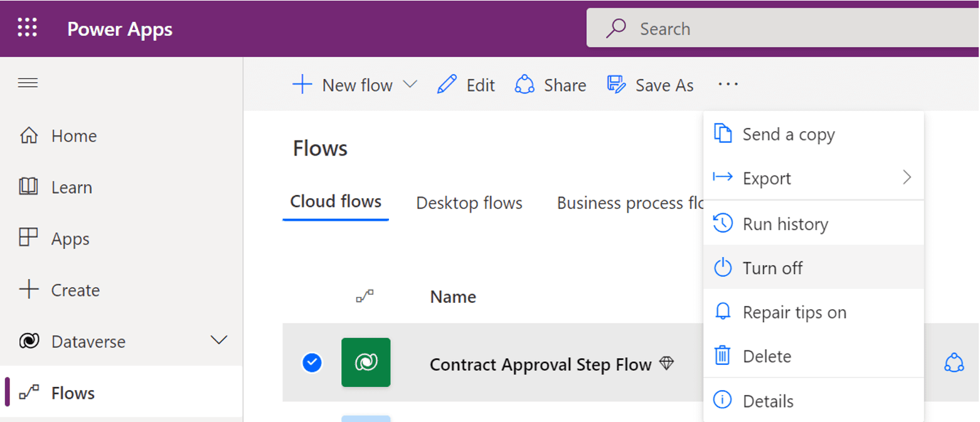Switch to the Desktop flows tab
Screen dimensions: 980x422
tap(469, 203)
